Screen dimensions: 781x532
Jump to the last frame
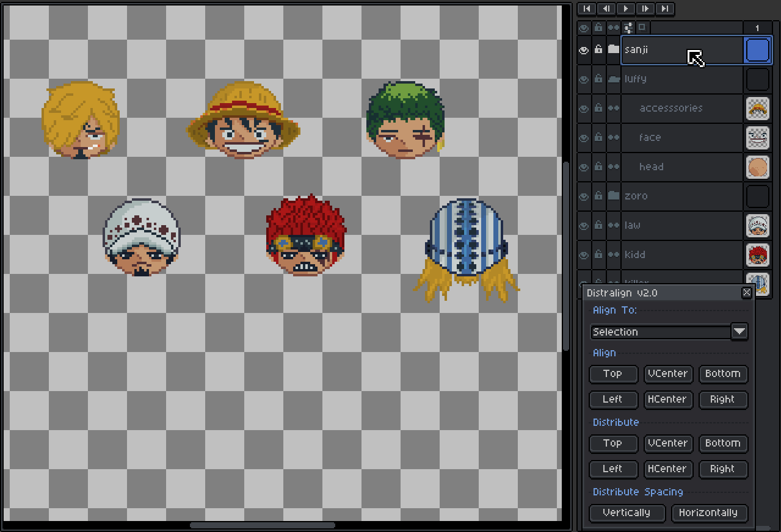664,9
